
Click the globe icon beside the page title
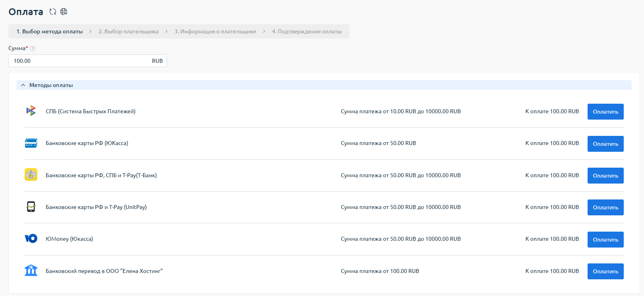coord(64,12)
